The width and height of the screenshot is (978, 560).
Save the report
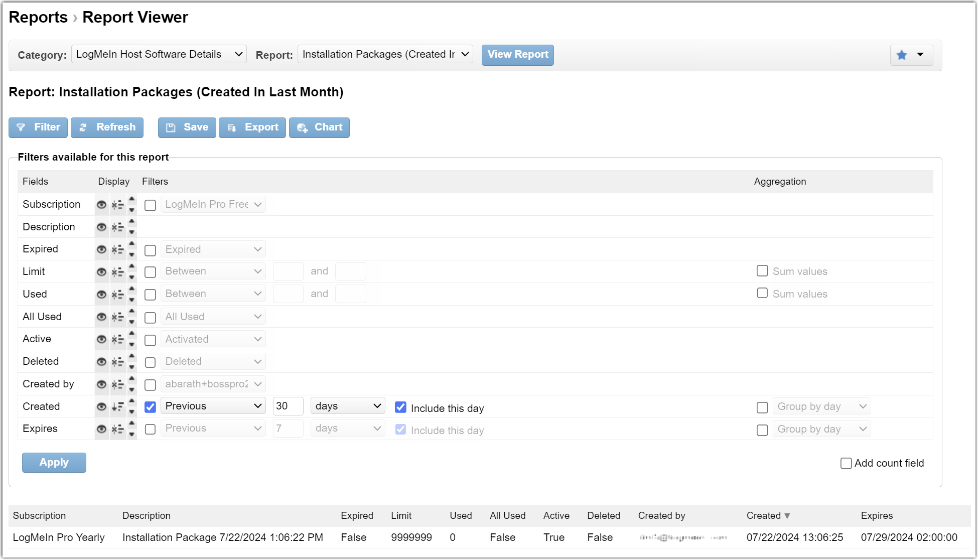187,127
